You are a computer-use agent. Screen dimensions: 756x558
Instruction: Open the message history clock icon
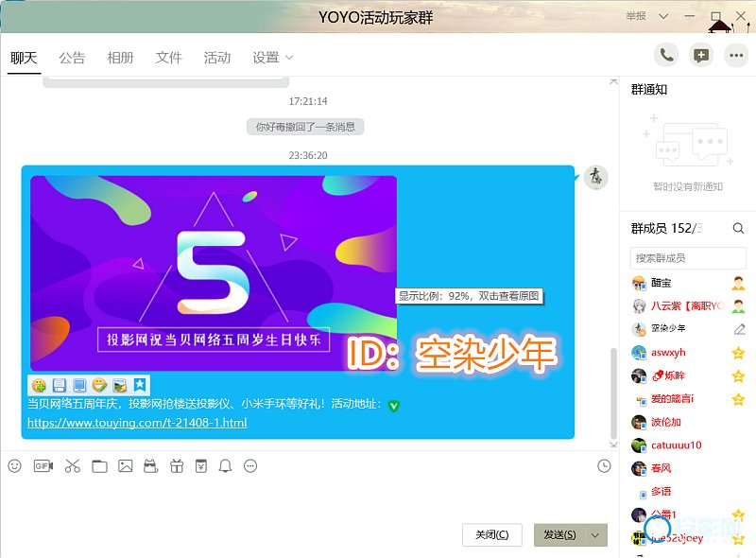tap(605, 466)
